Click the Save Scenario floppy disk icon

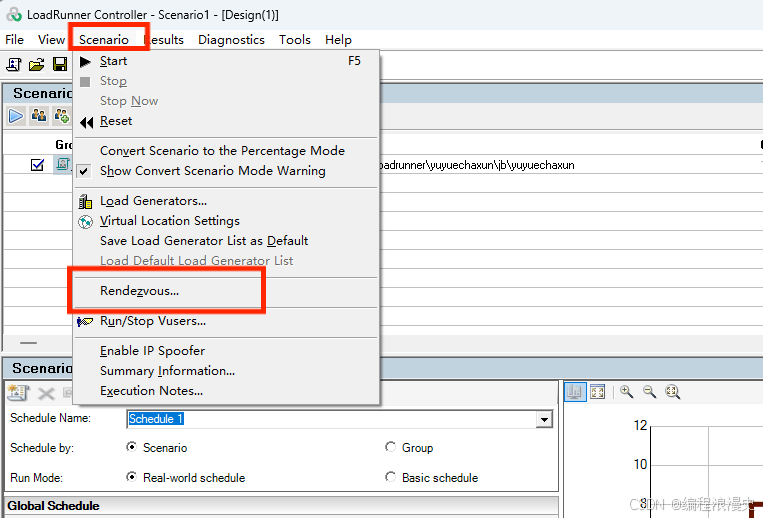pos(60,64)
